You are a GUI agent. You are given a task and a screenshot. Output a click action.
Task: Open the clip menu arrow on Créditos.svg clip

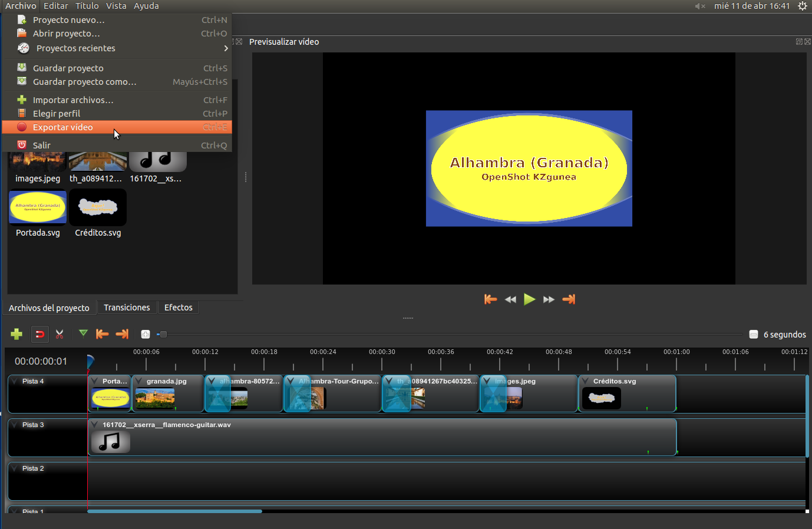tap(585, 381)
